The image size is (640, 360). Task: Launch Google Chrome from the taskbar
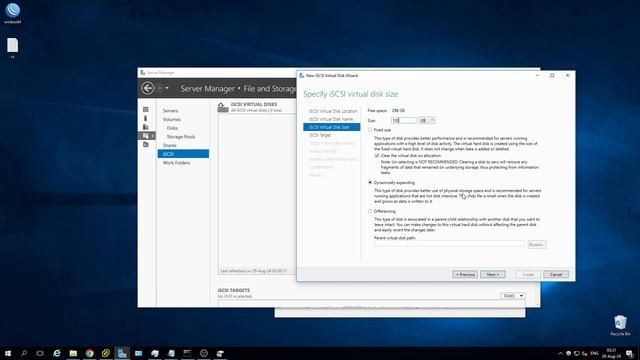point(89,353)
